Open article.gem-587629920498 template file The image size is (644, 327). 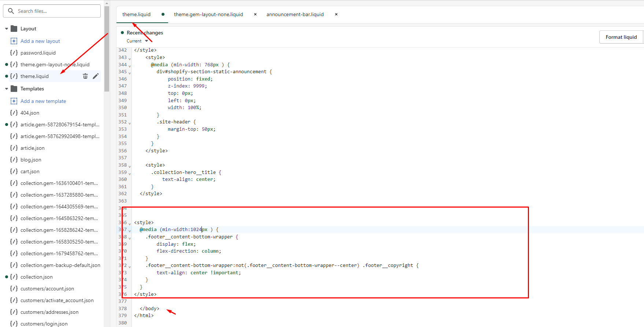(x=60, y=136)
